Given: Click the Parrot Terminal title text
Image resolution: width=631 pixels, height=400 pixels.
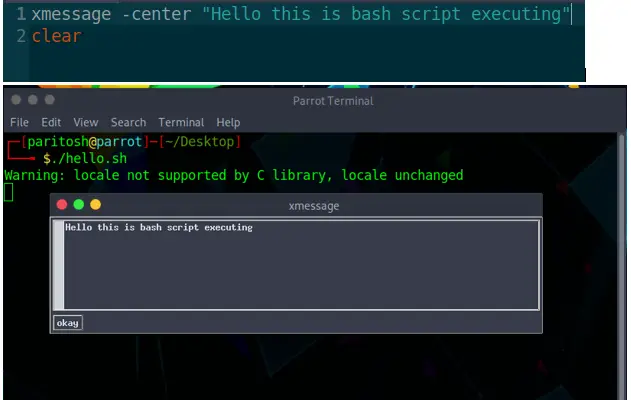Looking at the screenshot, I should [333, 101].
